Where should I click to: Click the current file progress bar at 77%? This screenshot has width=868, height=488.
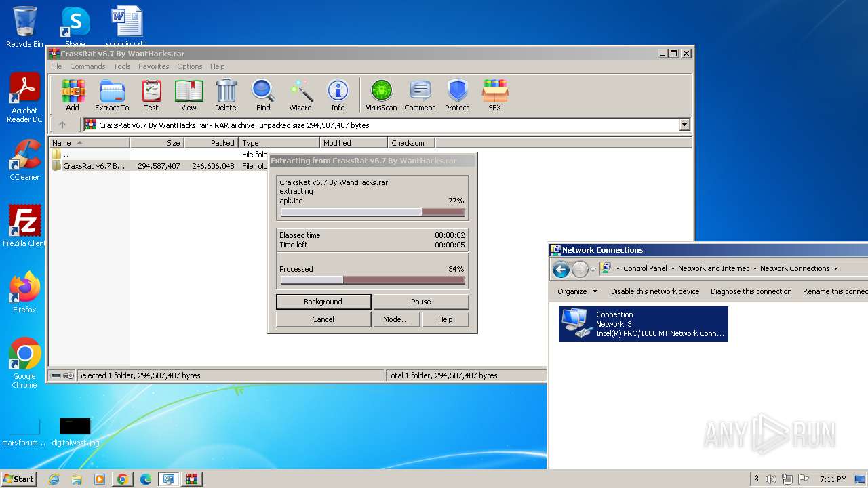373,212
